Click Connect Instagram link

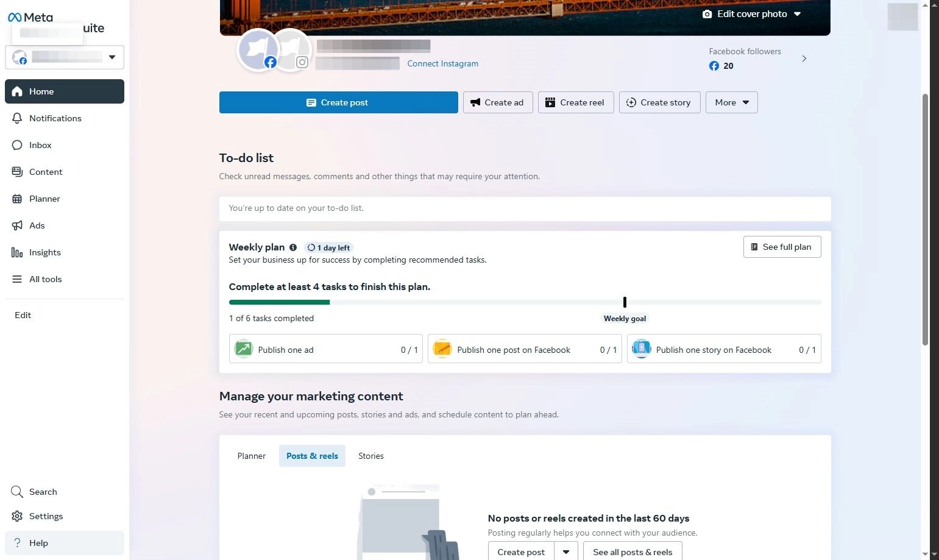pos(442,63)
